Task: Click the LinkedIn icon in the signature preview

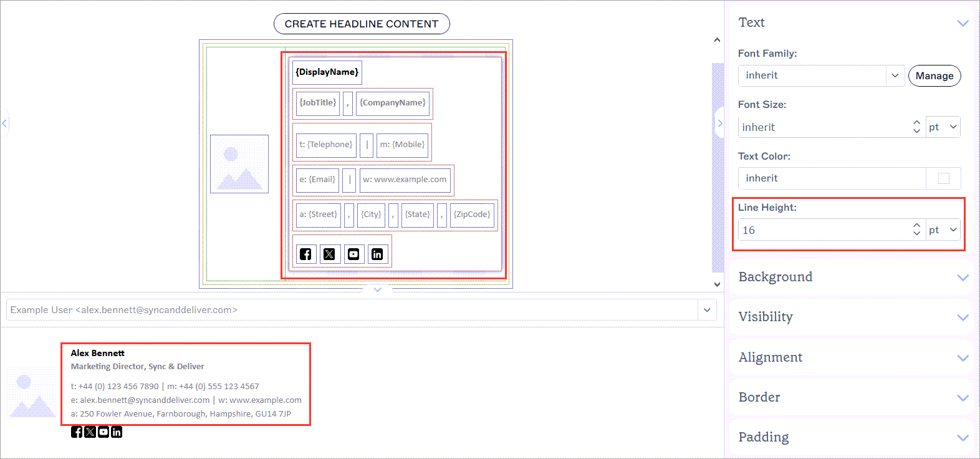Action: (117, 432)
